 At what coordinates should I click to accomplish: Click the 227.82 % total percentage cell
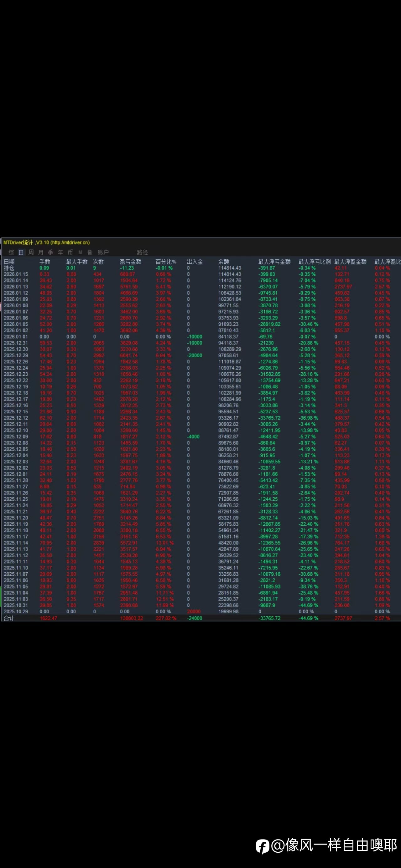[x=166, y=618]
